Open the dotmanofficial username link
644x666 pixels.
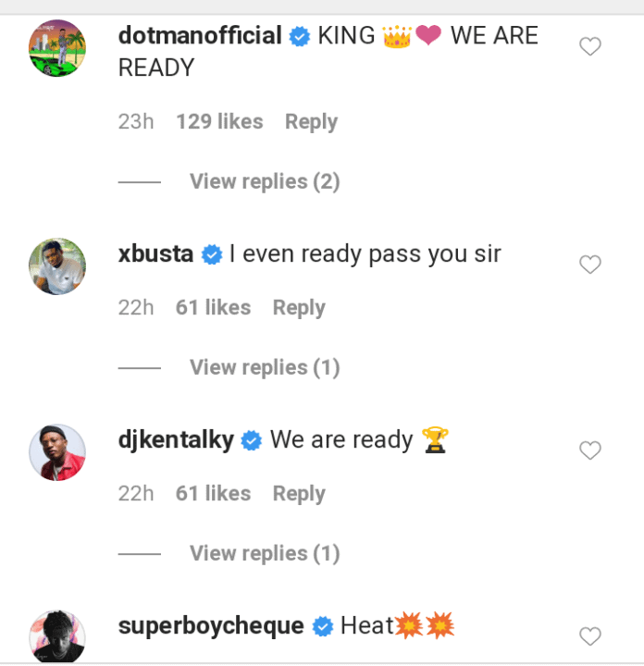(200, 36)
